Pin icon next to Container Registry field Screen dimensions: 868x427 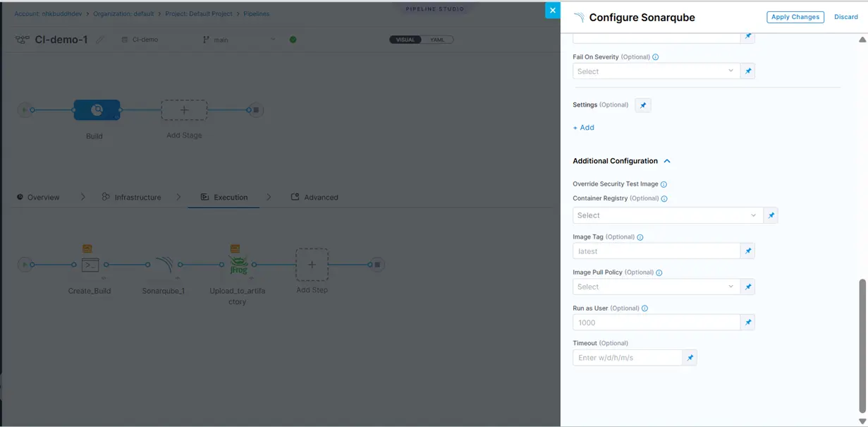point(771,215)
